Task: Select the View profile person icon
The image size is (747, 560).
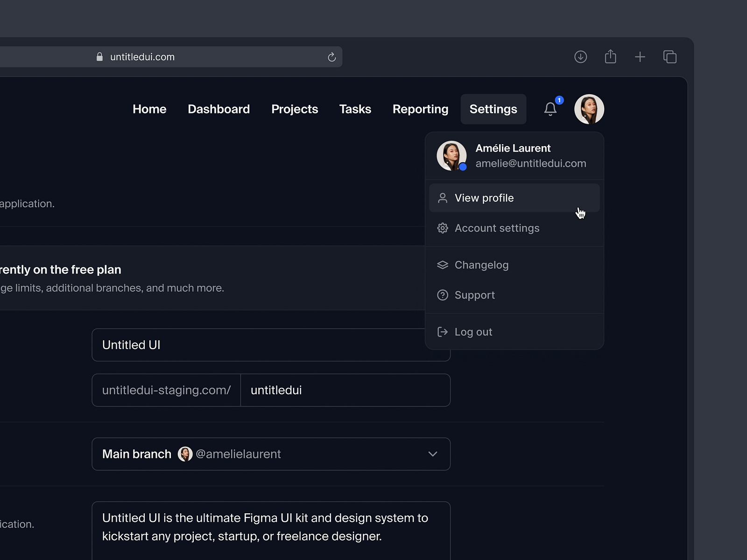Action: coord(442,198)
